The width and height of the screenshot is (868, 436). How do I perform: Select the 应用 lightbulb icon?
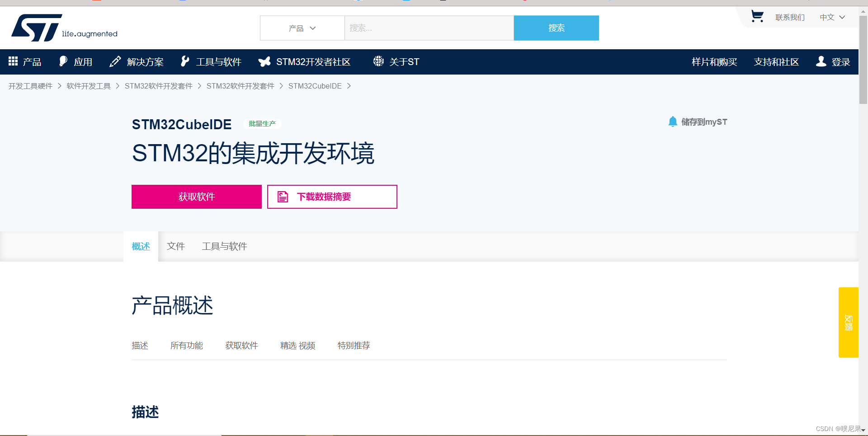pos(63,61)
